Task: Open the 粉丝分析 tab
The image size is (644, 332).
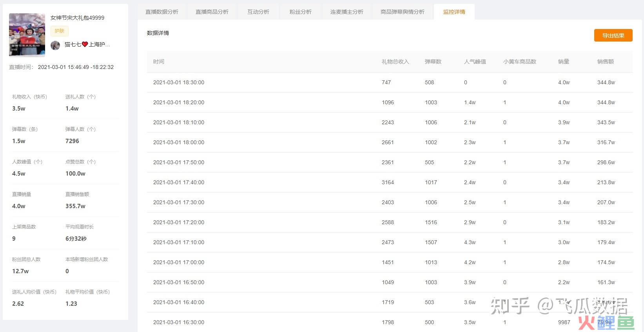Action: tap(301, 12)
